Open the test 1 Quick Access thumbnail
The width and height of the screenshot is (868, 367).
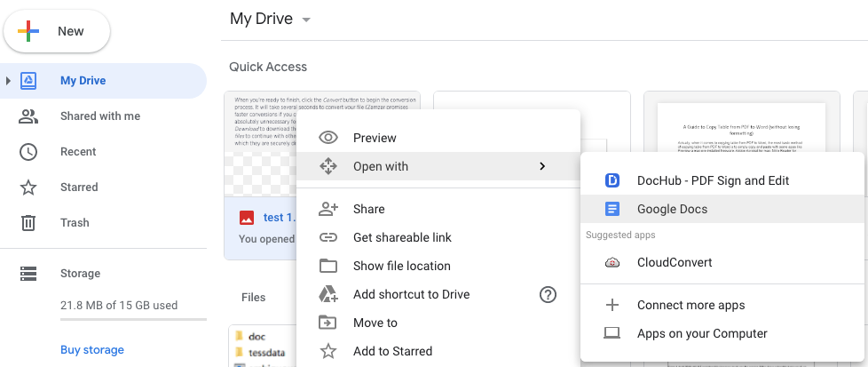click(x=260, y=144)
